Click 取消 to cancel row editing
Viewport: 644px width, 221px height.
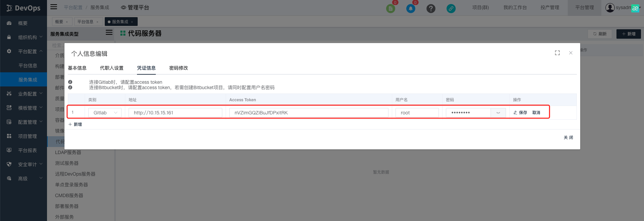pyautogui.click(x=536, y=113)
